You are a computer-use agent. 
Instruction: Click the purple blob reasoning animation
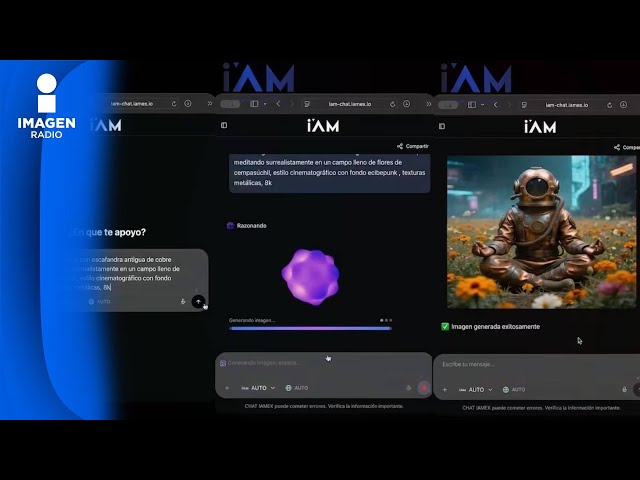311,277
